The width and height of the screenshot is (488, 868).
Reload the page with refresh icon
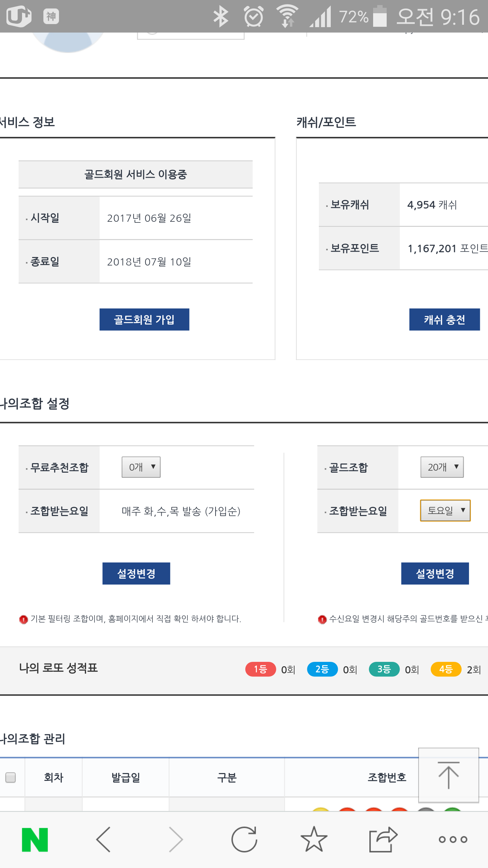tap(244, 840)
